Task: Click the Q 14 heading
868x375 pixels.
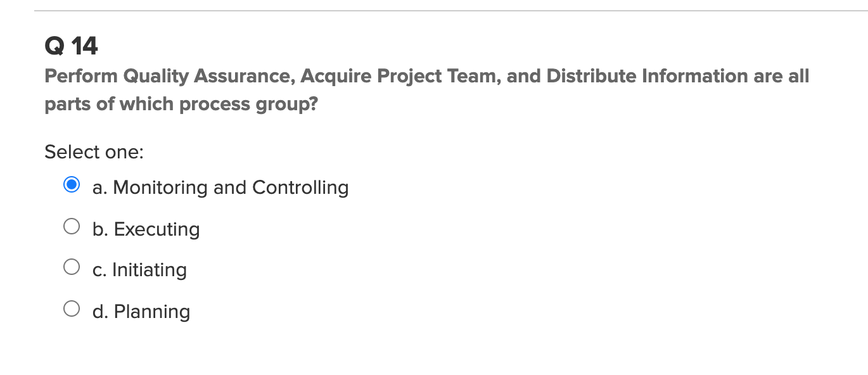Action: tap(71, 45)
